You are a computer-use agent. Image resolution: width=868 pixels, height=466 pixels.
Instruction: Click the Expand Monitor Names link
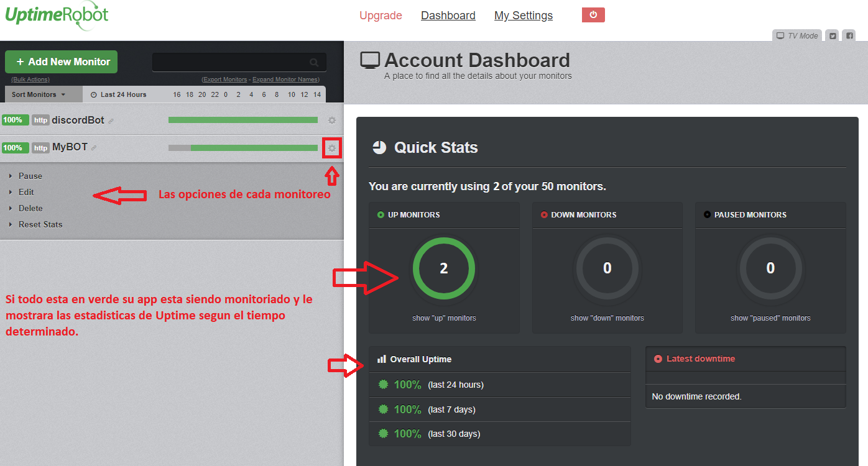285,80
